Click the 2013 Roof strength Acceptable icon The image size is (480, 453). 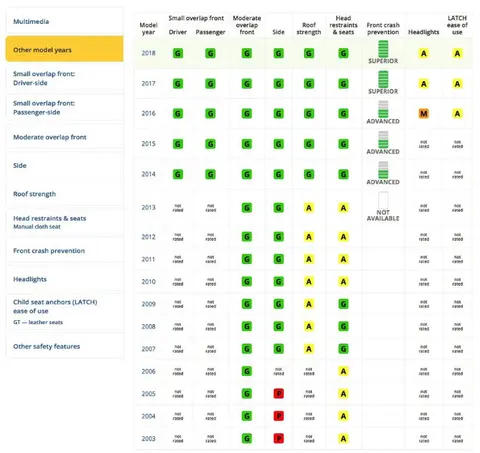coord(309,208)
